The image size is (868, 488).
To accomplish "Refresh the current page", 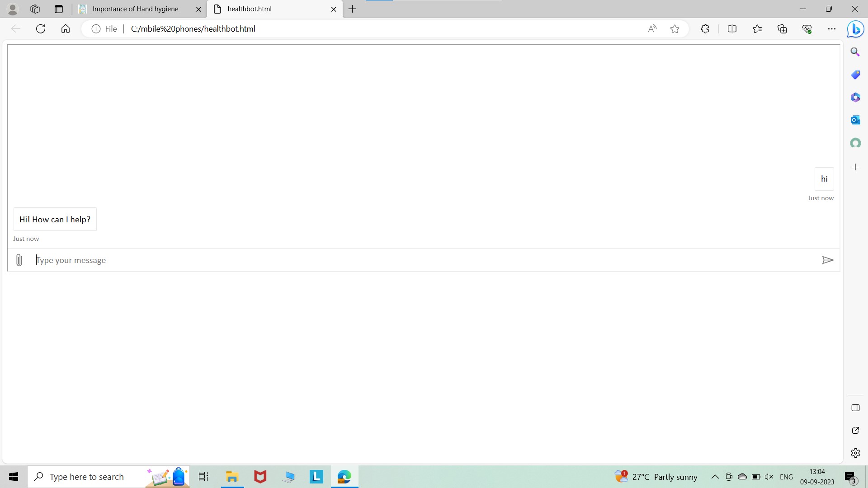I will 41,29.
